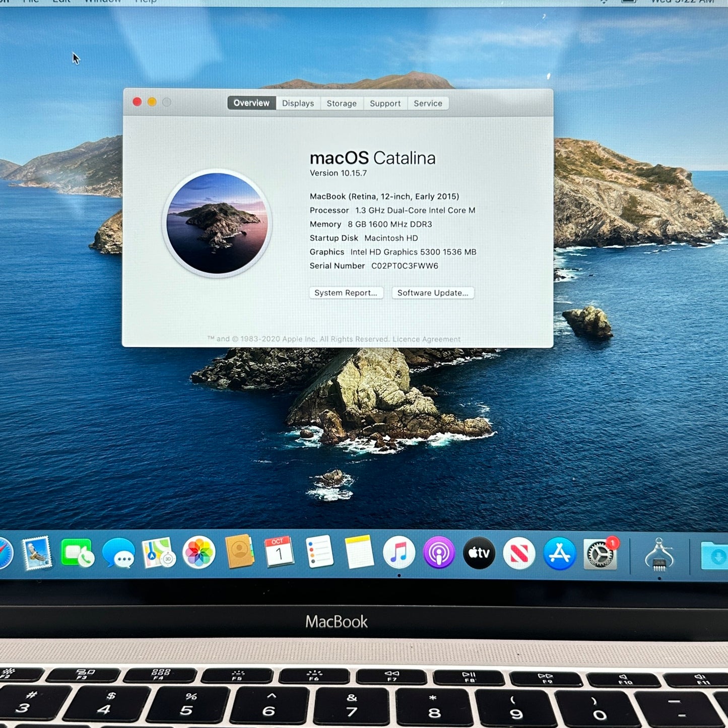This screenshot has height=728, width=728.
Task: Open Mail from the dock
Action: pyautogui.click(x=37, y=553)
